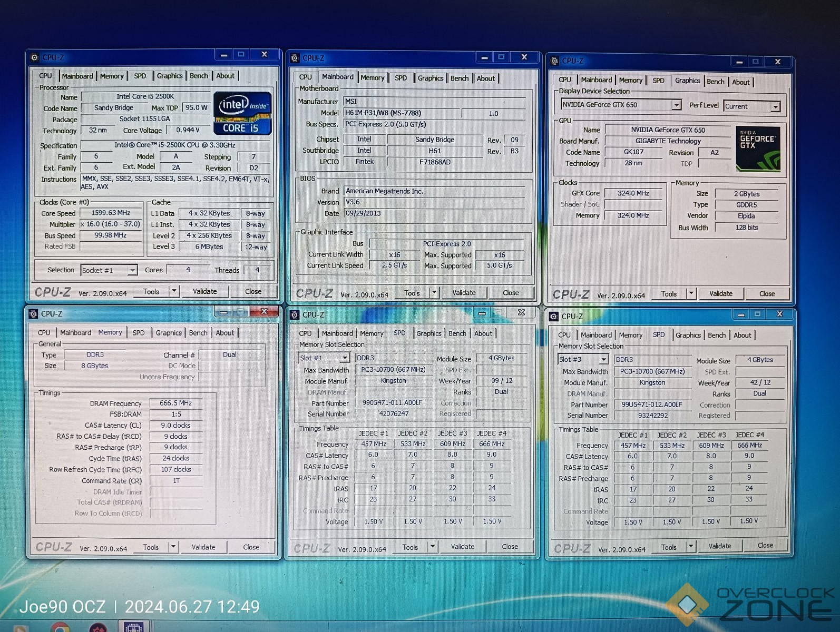The image size is (840, 632).
Task: Click the DRAM Frequency value '666.5 MHz'
Action: coord(176,403)
